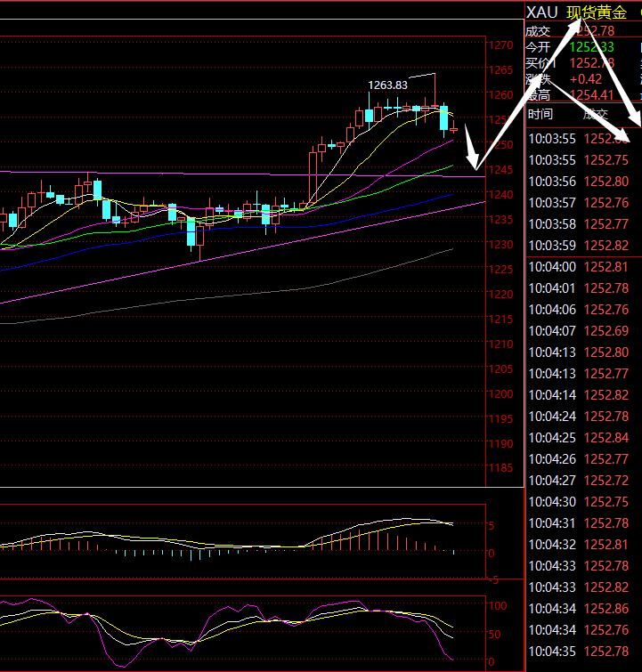642x672 pixels.
Task: Click the 1200 mark on the price axis
Action: pyautogui.click(x=500, y=394)
